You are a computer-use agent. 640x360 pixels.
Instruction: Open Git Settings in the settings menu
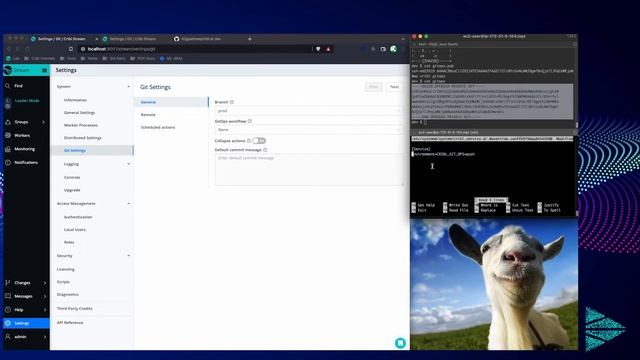[75, 151]
